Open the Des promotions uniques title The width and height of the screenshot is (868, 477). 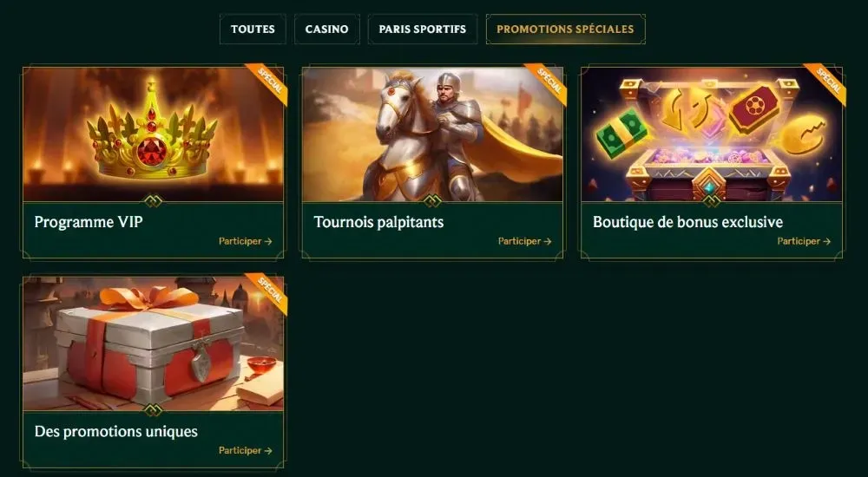pyautogui.click(x=115, y=432)
